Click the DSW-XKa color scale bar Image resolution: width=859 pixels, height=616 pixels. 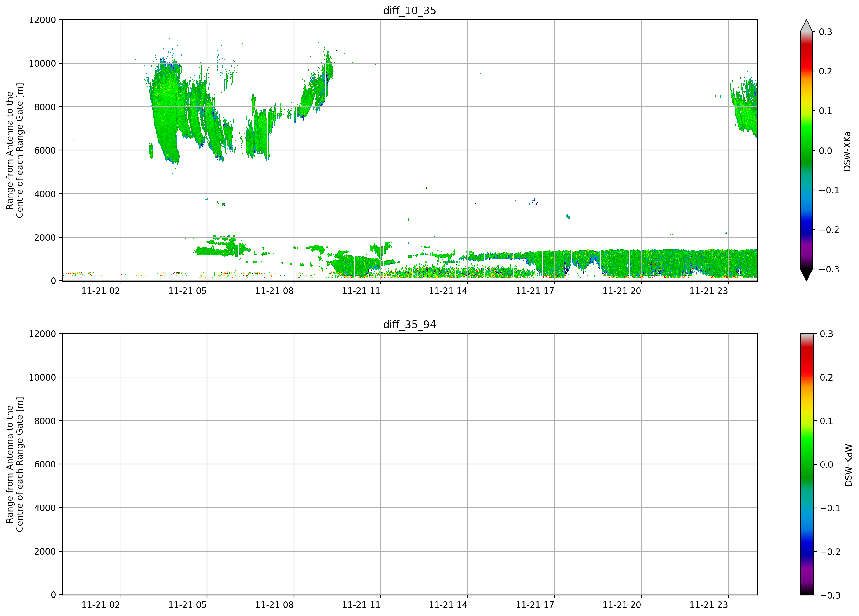coord(806,150)
